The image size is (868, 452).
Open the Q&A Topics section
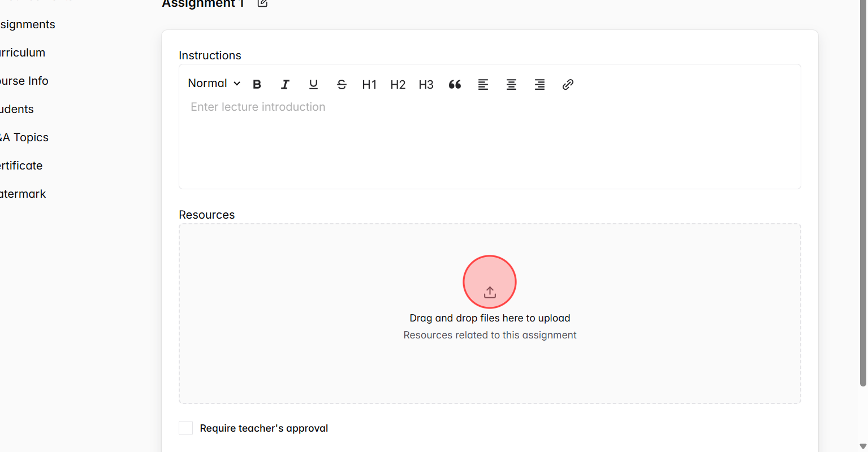24,137
